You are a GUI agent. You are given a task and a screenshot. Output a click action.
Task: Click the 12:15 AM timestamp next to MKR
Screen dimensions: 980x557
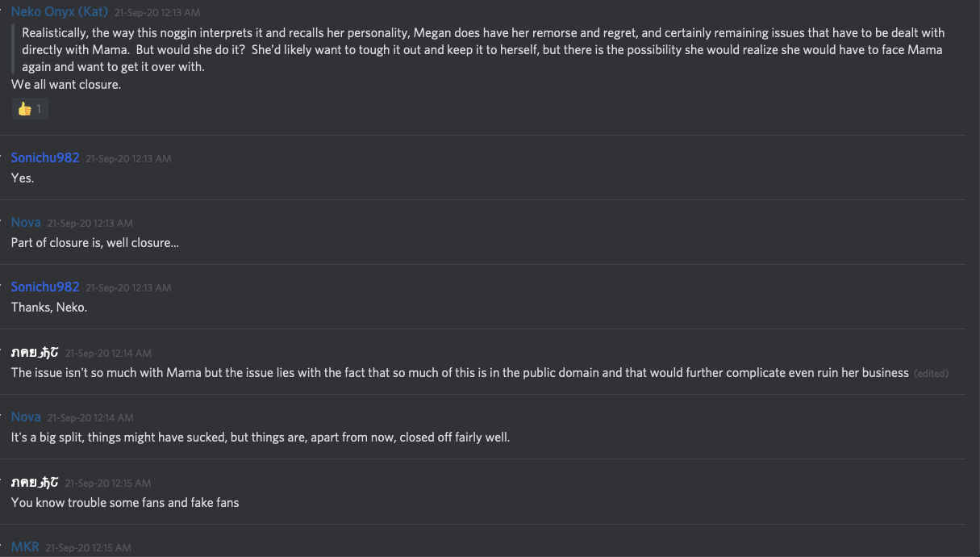[x=88, y=548]
